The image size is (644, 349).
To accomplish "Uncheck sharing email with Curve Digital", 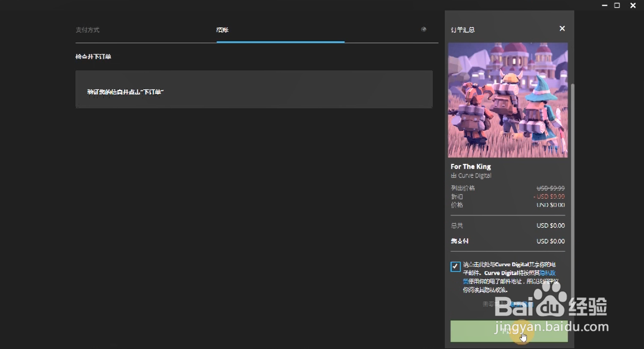I will point(455,266).
